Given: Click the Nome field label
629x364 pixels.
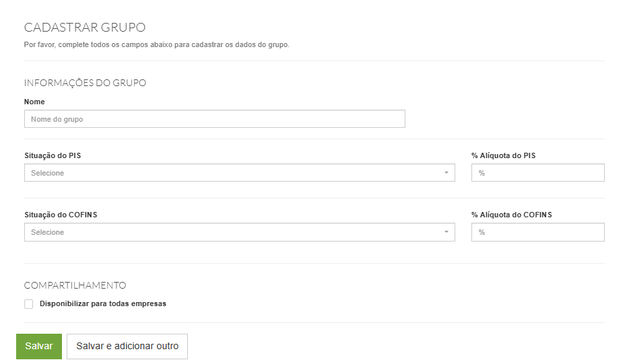Looking at the screenshot, I should [34, 102].
